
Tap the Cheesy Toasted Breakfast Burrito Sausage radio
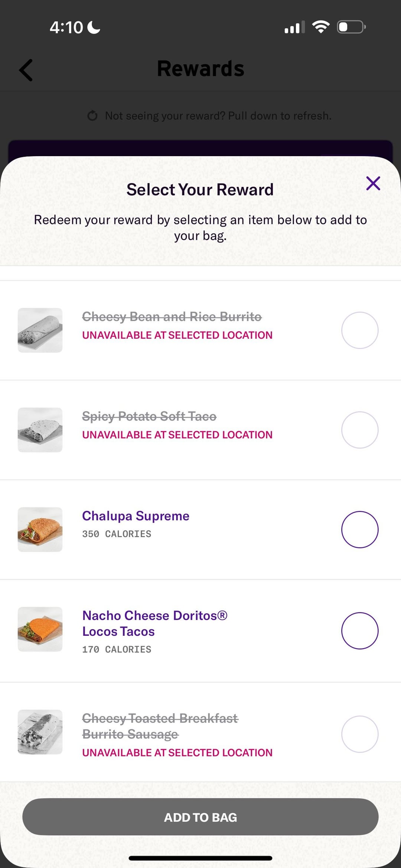pyautogui.click(x=359, y=734)
